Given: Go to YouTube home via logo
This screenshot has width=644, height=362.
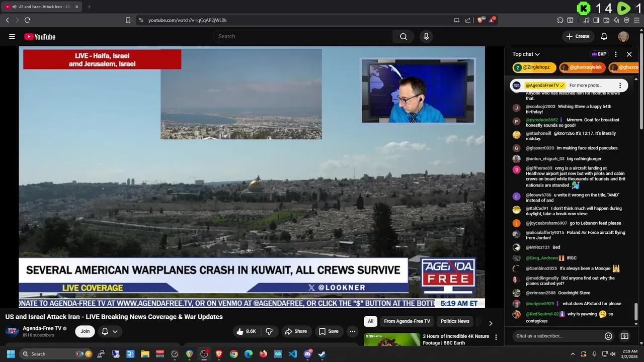Looking at the screenshot, I should click(x=40, y=36).
